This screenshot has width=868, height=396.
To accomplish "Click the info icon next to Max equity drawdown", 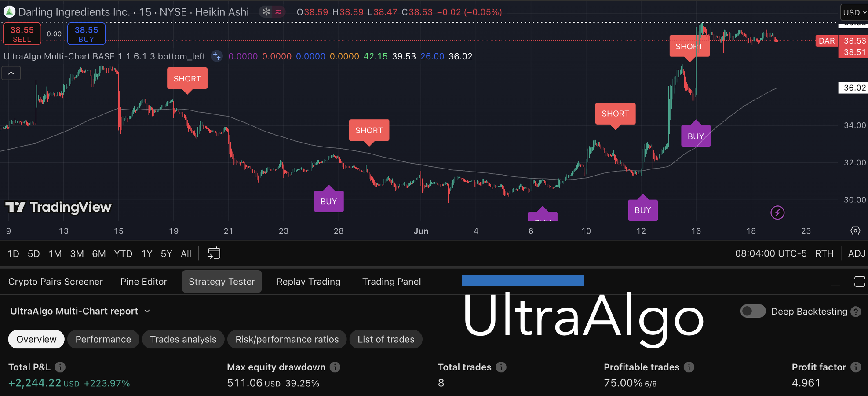I will point(335,367).
